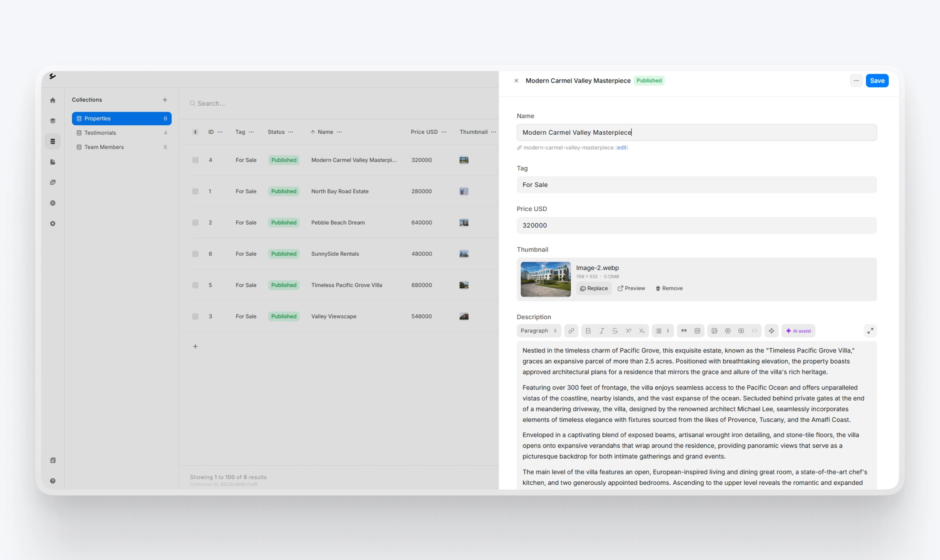Insert a link in the description editor
Screen dimensions: 940x560
(x=571, y=331)
